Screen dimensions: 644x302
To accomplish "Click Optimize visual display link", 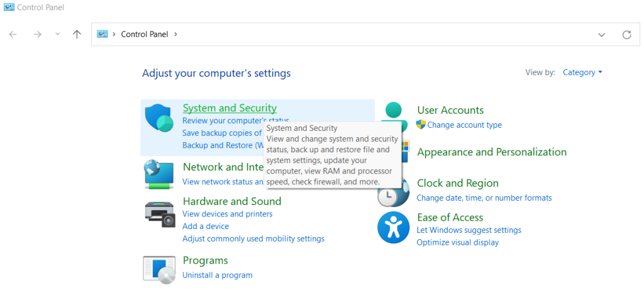I will point(458,242).
